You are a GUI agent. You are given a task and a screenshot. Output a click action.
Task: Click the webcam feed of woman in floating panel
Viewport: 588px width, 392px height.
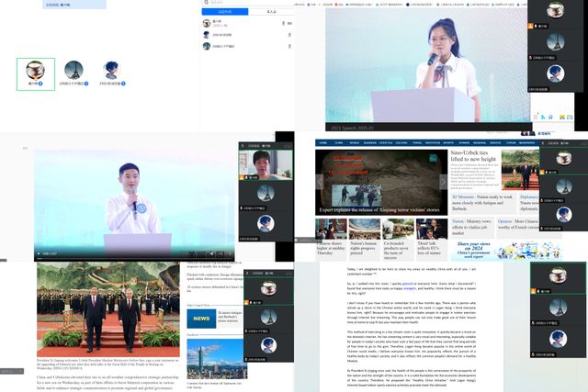point(266,165)
